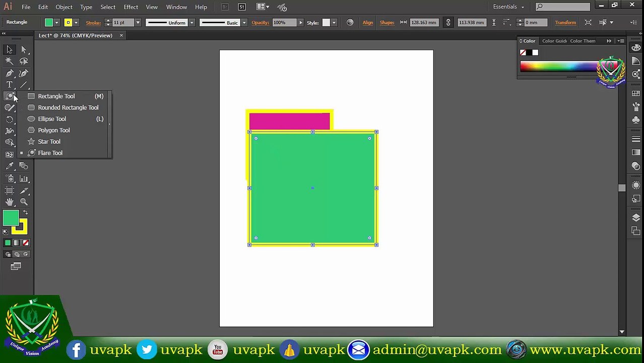Viewport: 644px width, 363px height.
Task: Open the stroke color dropdown arrow
Action: (76, 23)
